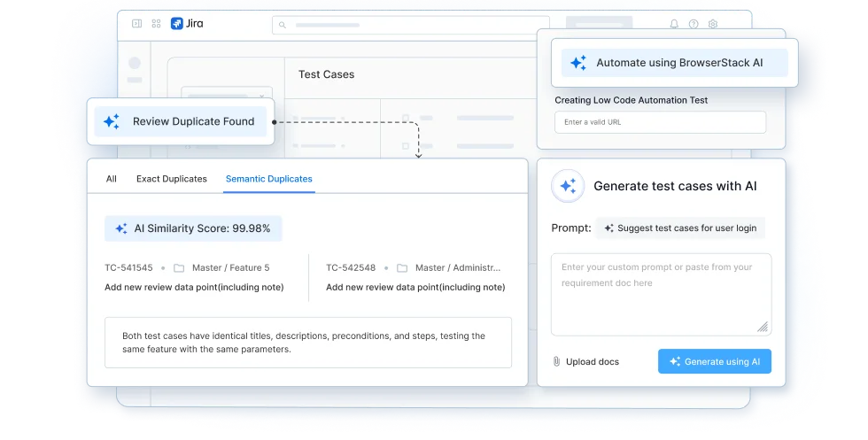The height and width of the screenshot is (440, 868).
Task: Click the Jira search field
Action: [411, 25]
